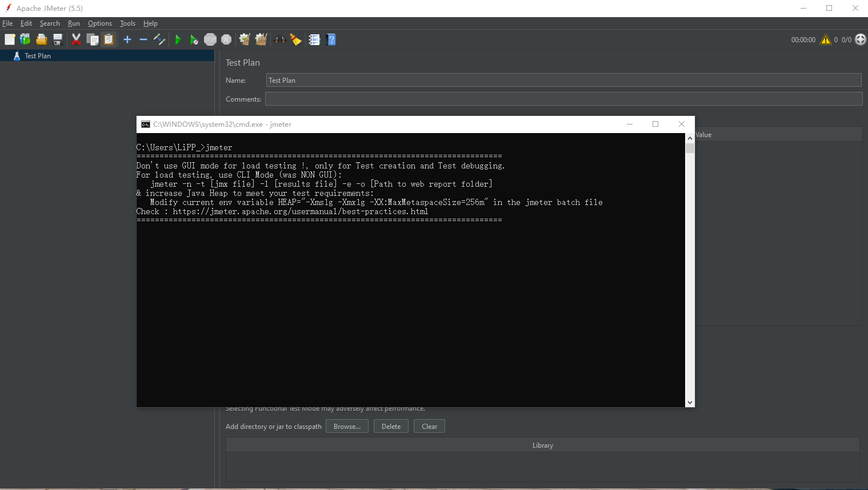Open the File menu
The width and height of the screenshot is (868, 490).
[7, 23]
